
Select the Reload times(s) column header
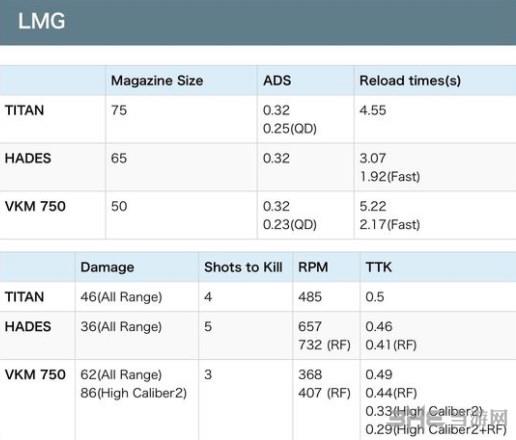(410, 81)
